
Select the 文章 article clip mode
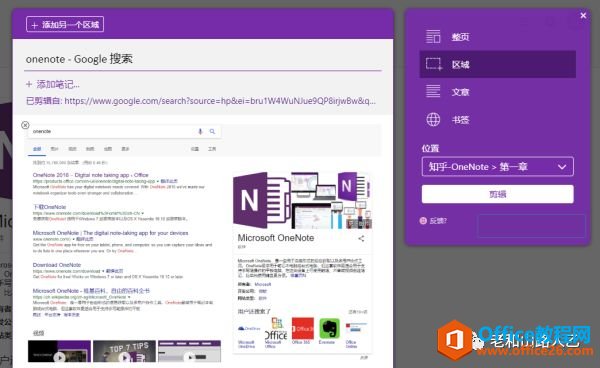(497, 92)
